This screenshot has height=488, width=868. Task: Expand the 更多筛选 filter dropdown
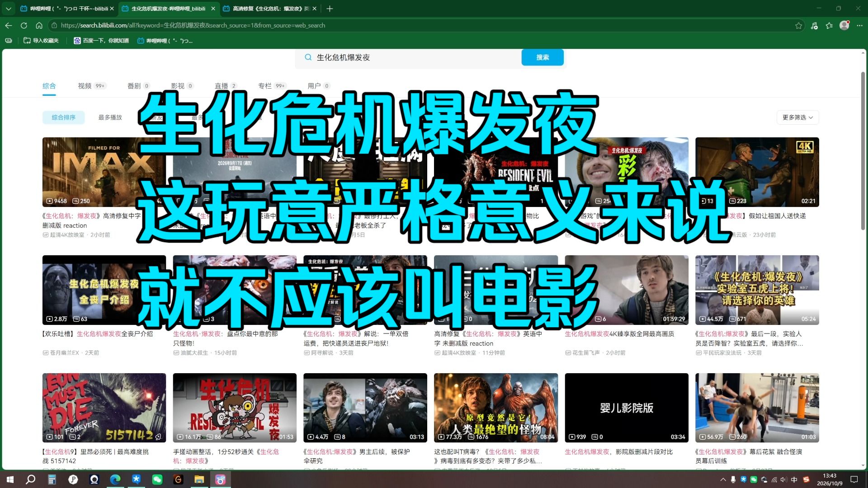tap(797, 117)
